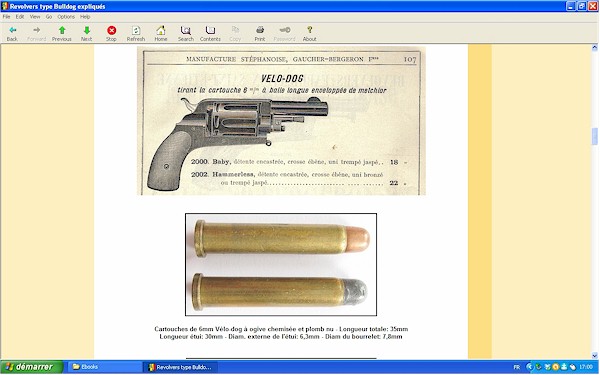Click the scrollbar down arrow
The height and width of the screenshot is (375, 600).
click(x=595, y=355)
